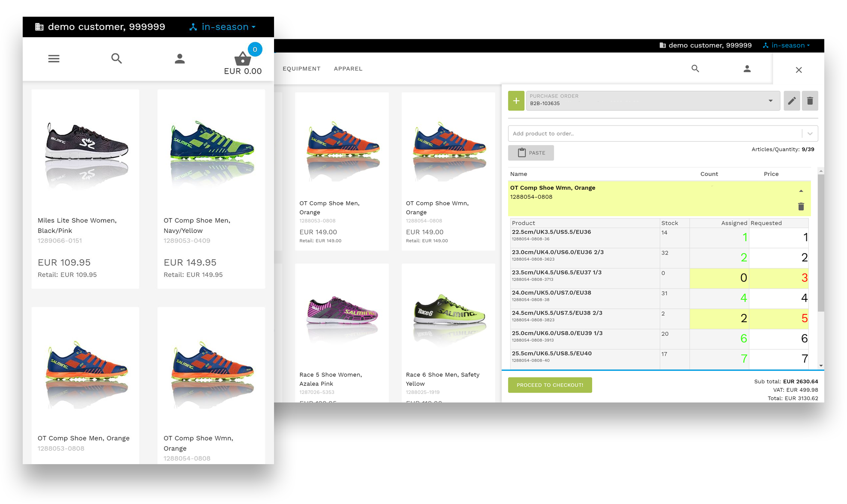The width and height of the screenshot is (847, 504).
Task: Click PROCEED TO CHECKOUT! button
Action: point(550,385)
